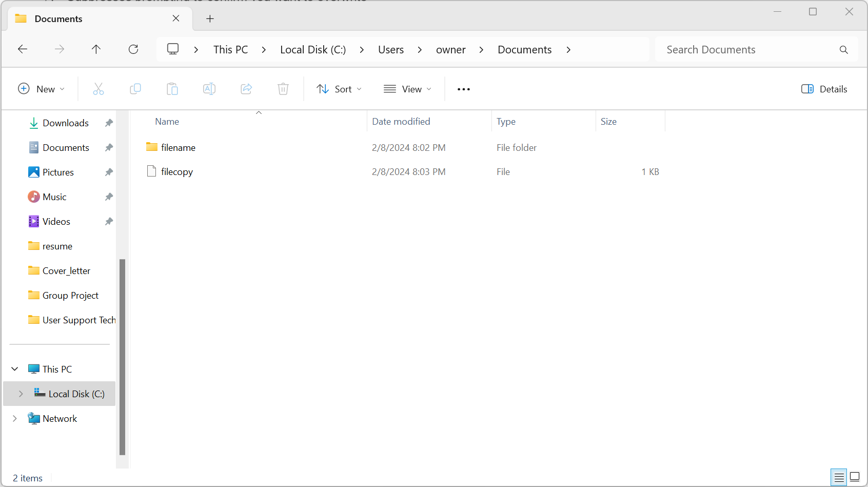This screenshot has width=868, height=487.
Task: Add a new tab with plus
Action: point(210,19)
